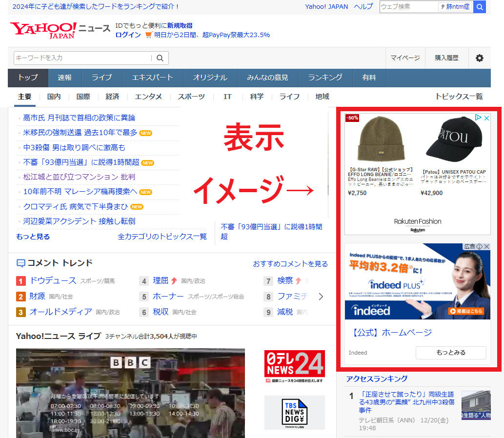Select the ライフ category
The image size is (504, 438).
click(289, 97)
